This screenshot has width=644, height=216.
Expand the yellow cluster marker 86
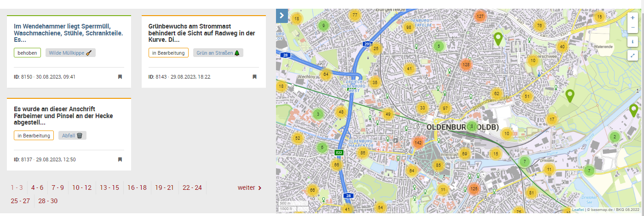pyautogui.click(x=363, y=153)
